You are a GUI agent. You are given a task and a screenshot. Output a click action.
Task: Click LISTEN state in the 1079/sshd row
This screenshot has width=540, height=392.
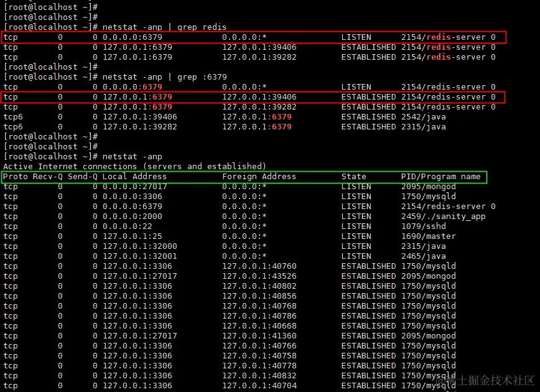(356, 226)
